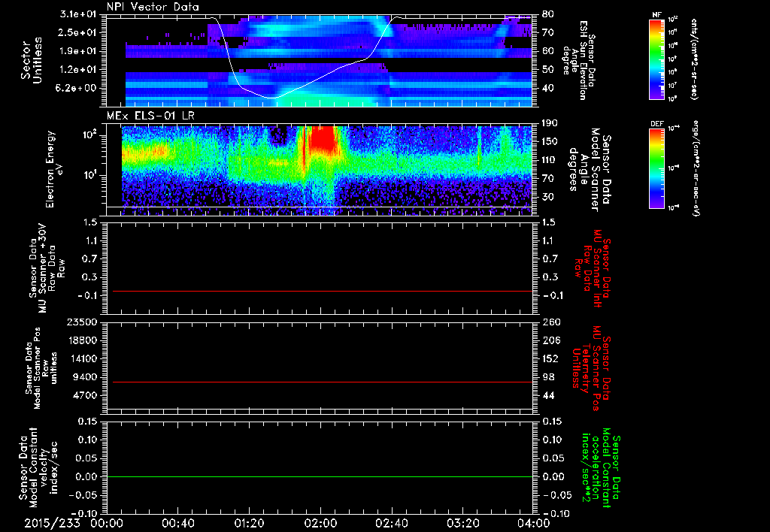This screenshot has height=532, width=770.
Task: Click the 44 Telemetry axis tick value
Action: 548,395
